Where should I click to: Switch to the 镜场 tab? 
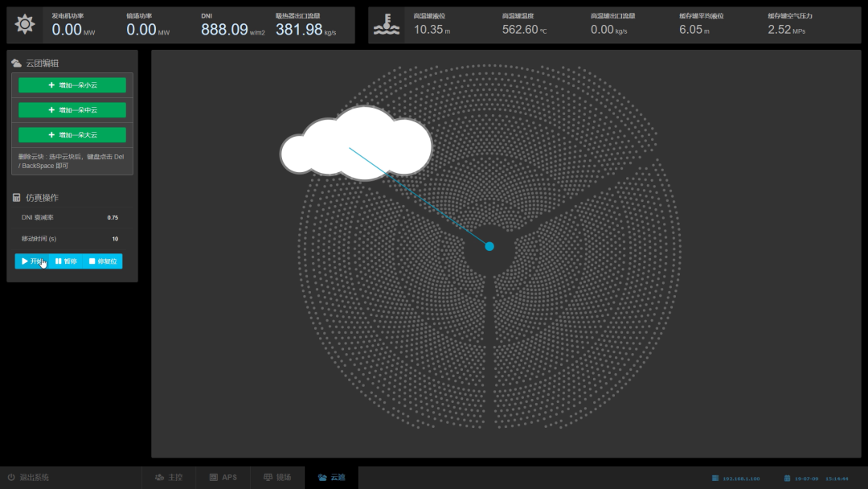point(277,478)
